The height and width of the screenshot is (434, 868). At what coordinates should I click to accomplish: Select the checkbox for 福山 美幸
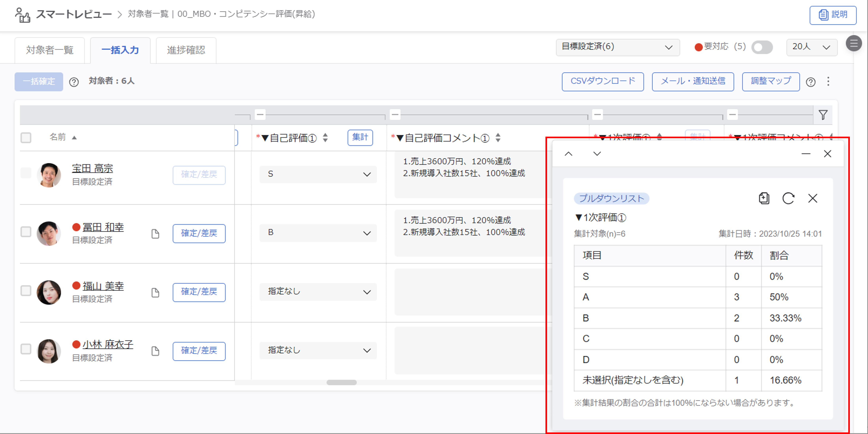click(x=26, y=291)
